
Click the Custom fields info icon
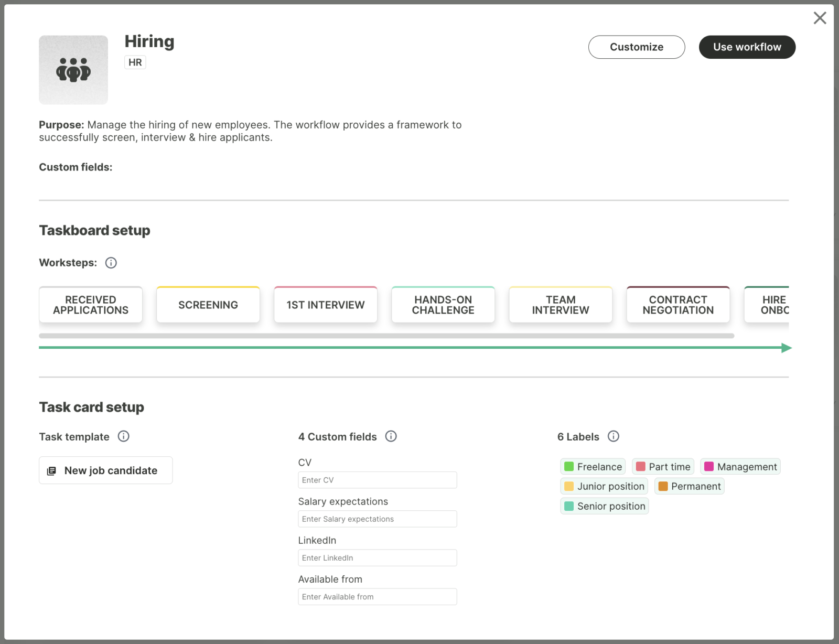pyautogui.click(x=391, y=436)
